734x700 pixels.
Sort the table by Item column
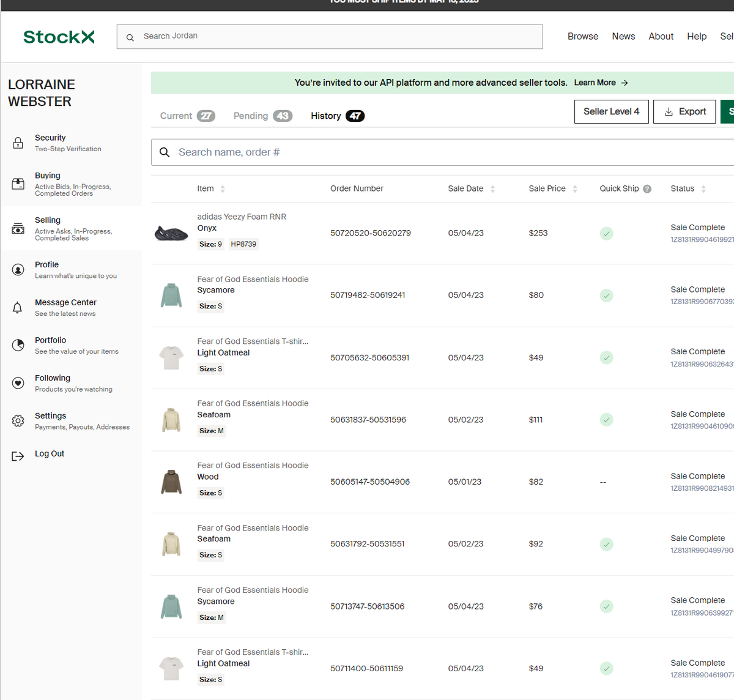(223, 189)
